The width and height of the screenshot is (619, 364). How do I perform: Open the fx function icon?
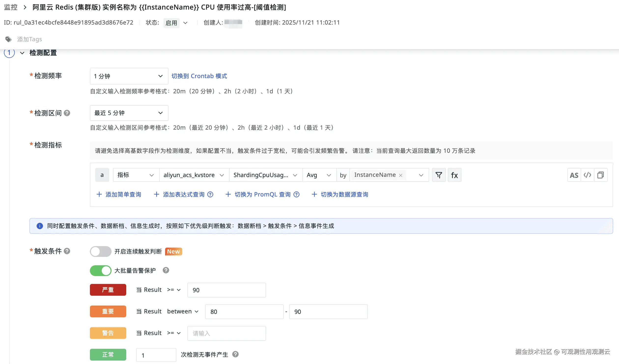tap(454, 175)
